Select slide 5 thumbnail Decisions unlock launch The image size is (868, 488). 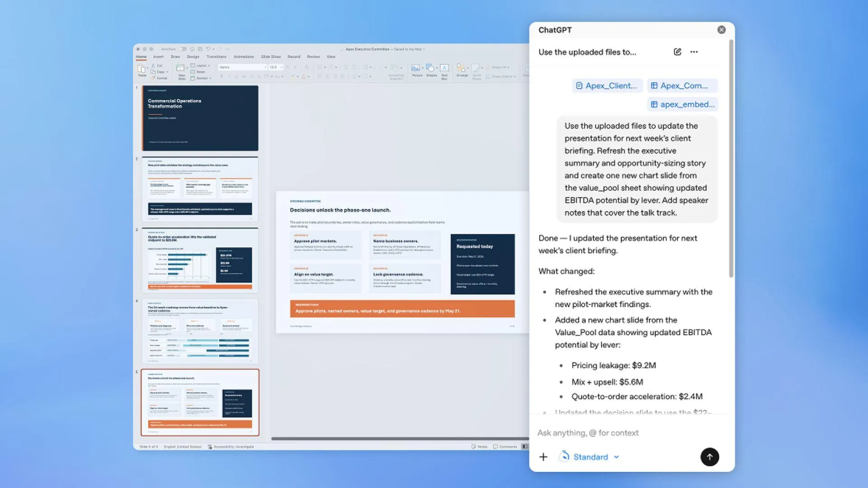coord(200,402)
